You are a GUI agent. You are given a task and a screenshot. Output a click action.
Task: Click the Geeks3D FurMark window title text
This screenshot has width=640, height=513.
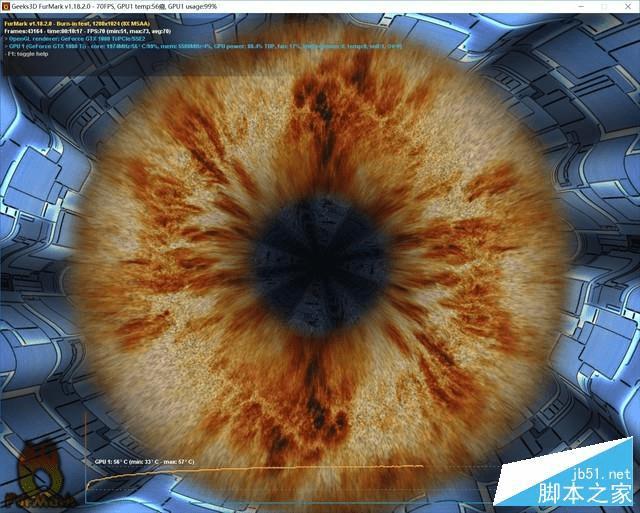(x=114, y=7)
